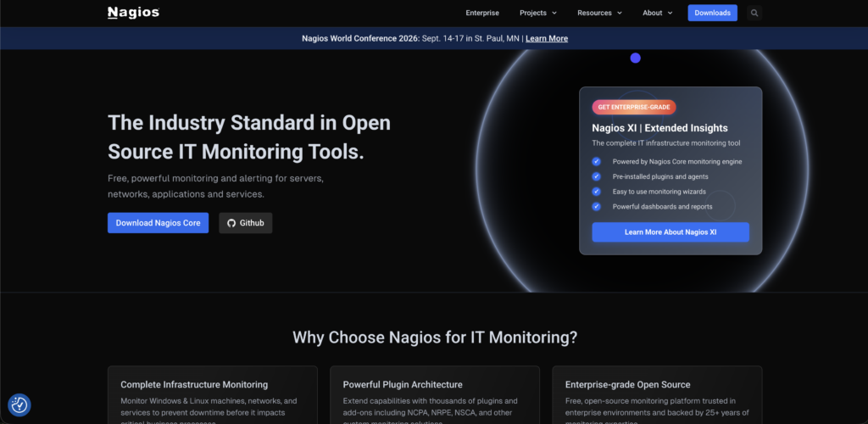Click Free, powerful monitoring and alerting subtitle
The width and height of the screenshot is (868, 424).
[215, 187]
